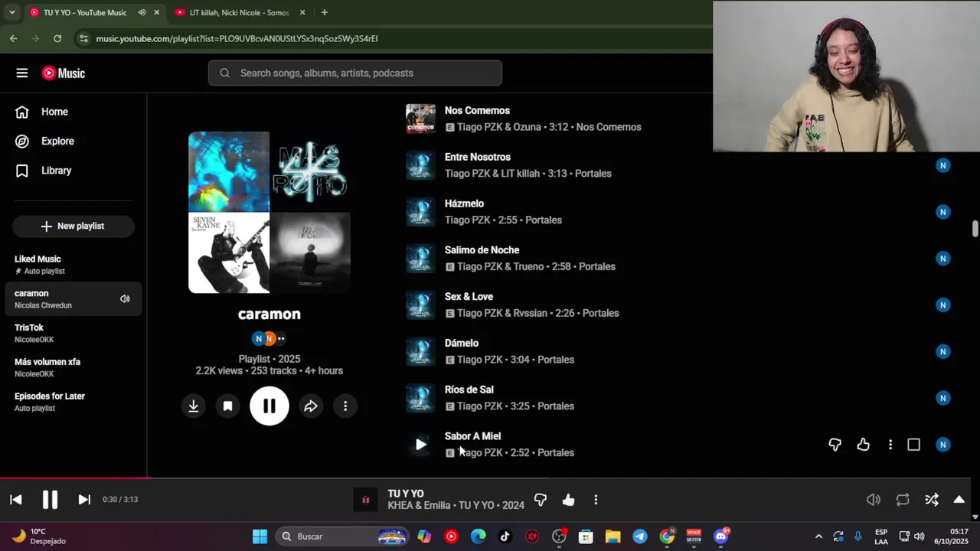Show hidden system tray icons

point(818,536)
